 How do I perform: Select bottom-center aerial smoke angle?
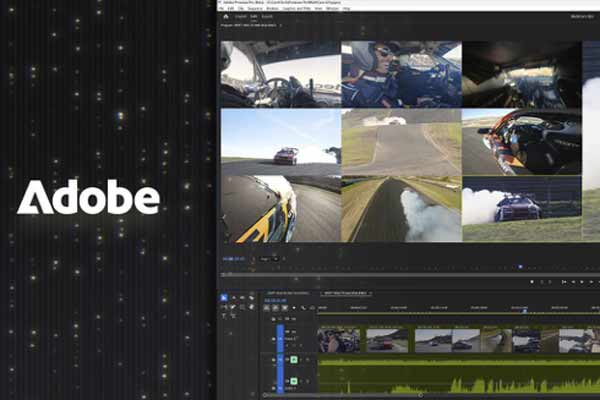[x=401, y=209]
